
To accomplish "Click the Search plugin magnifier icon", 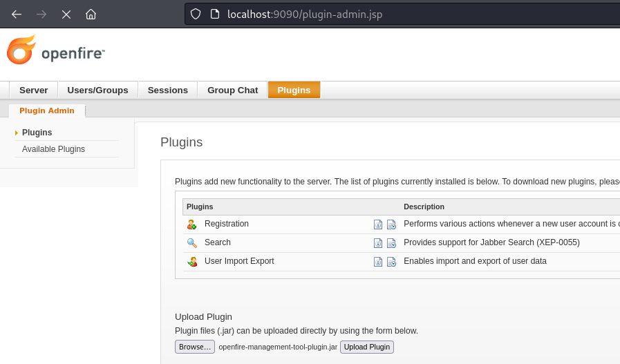I will tap(191, 242).
